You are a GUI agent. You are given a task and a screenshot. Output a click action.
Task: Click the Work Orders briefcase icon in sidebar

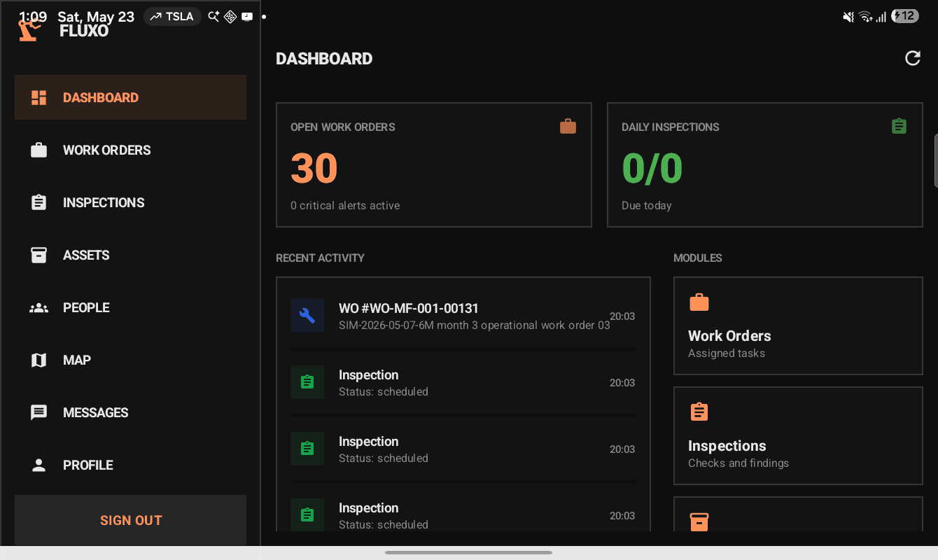coord(39,150)
